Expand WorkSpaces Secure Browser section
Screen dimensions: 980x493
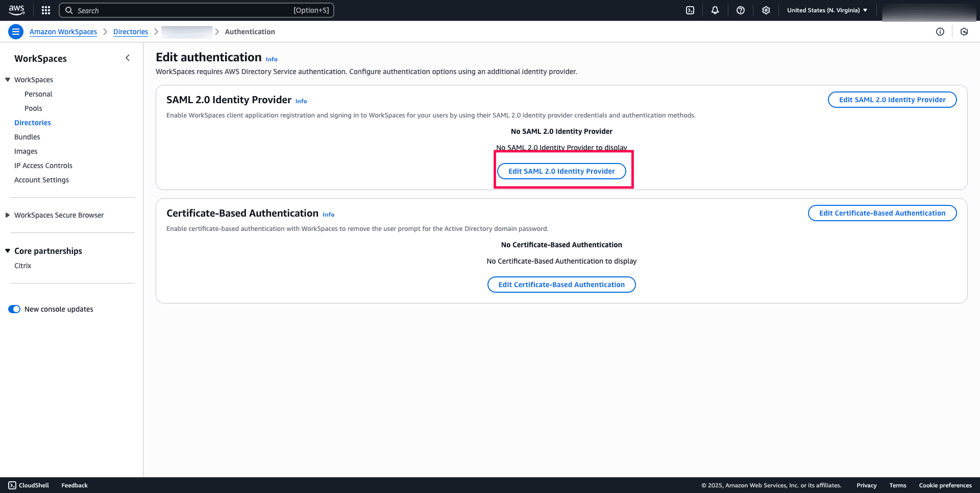(x=8, y=215)
